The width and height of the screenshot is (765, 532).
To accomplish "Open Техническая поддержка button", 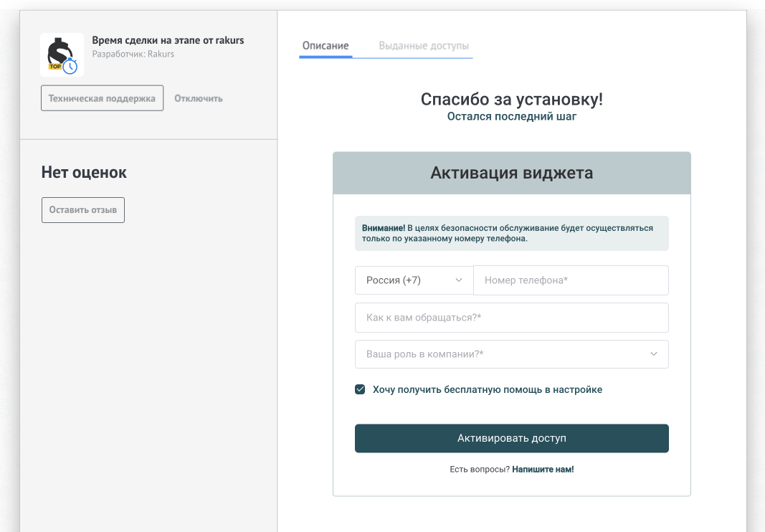I will coord(102,98).
